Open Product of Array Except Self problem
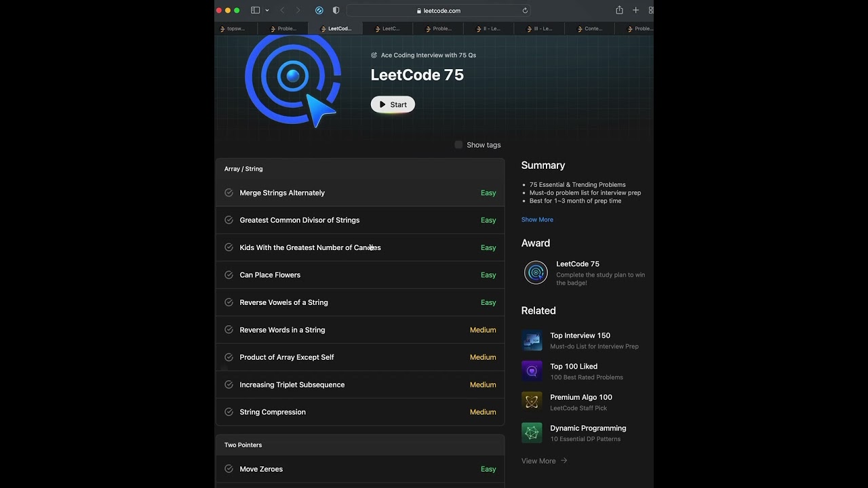This screenshot has width=868, height=488. [x=287, y=357]
